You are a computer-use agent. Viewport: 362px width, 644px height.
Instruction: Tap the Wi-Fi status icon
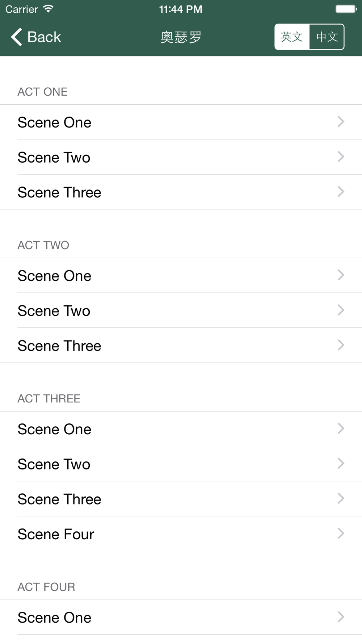48,9
